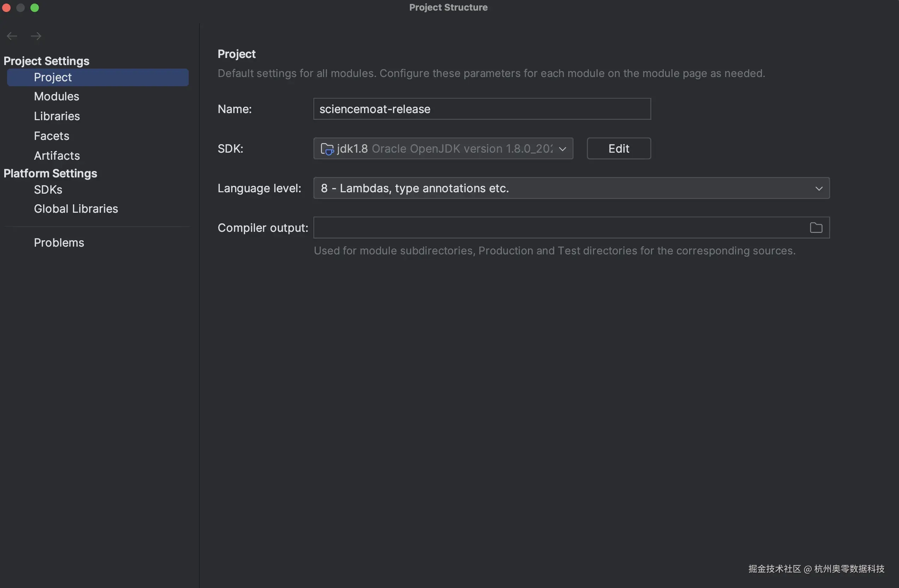Click the green maximize window button
The image size is (899, 588).
[35, 7]
